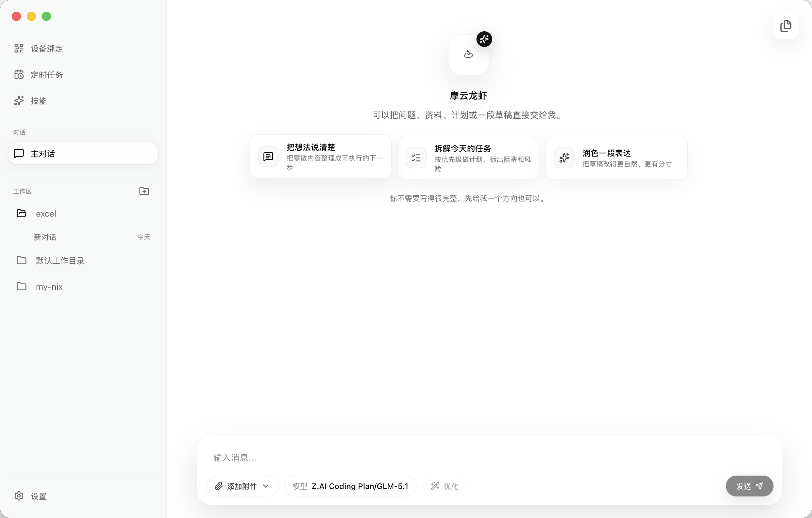Choose the 润色一段表达 suggestion card
This screenshot has height=518, width=812.
(617, 158)
